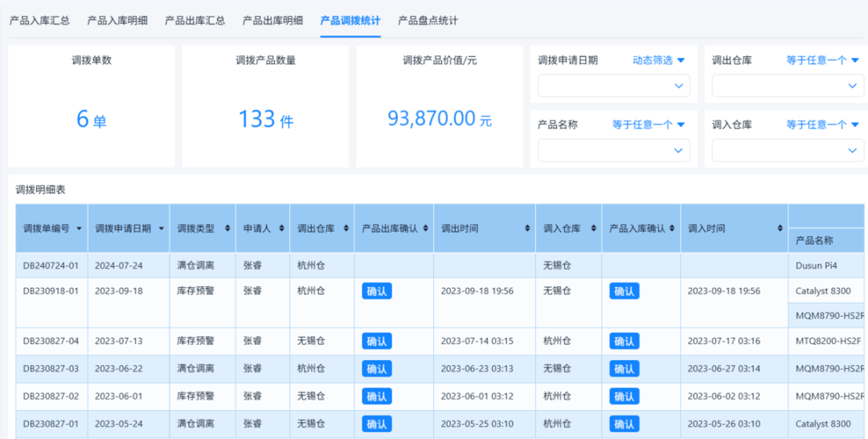Image resolution: width=868 pixels, height=439 pixels.
Task: Expand the 调拨申请日期 select box
Action: coord(614,86)
